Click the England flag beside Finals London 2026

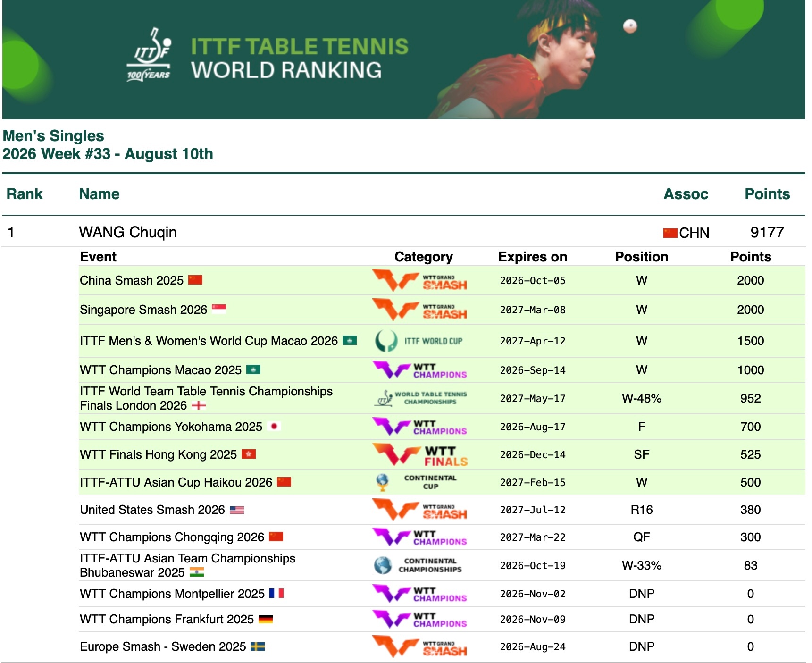199,405
